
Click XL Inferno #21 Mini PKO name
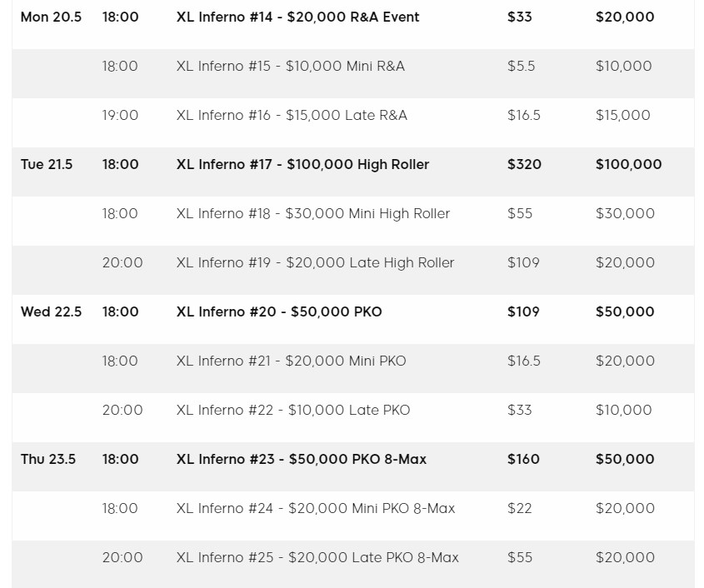291,361
